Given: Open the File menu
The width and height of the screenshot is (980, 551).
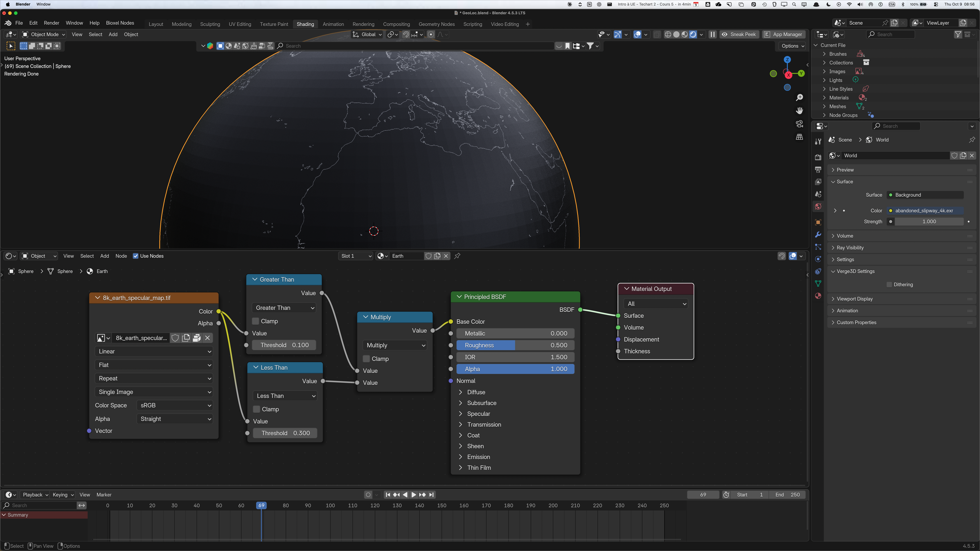Looking at the screenshot, I should click(19, 23).
